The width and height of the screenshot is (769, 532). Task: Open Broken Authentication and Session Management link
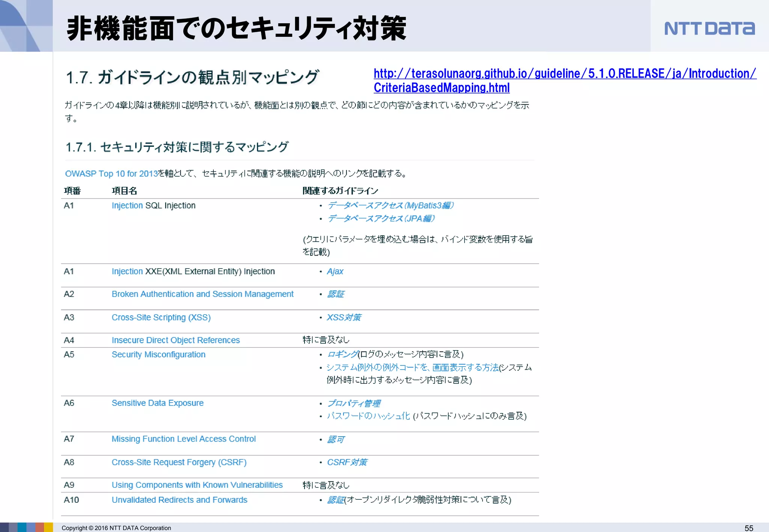(x=203, y=294)
